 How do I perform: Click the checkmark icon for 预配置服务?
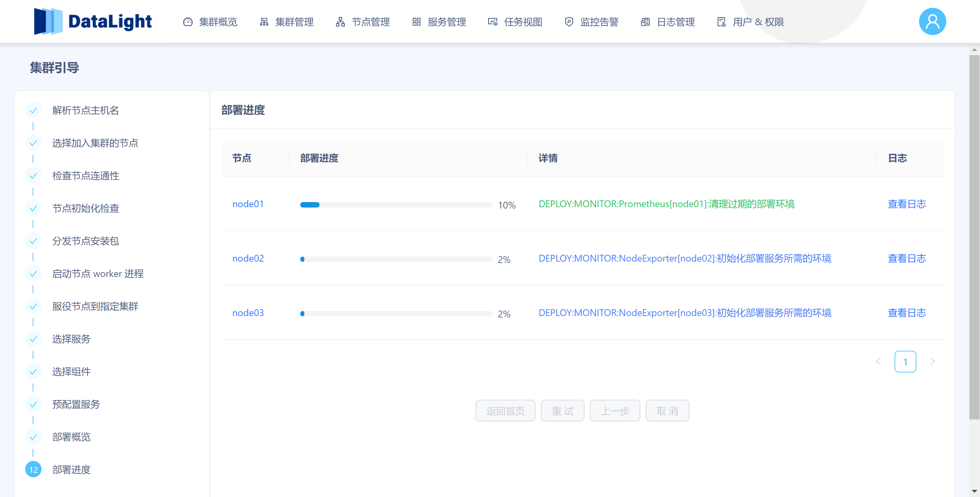33,404
